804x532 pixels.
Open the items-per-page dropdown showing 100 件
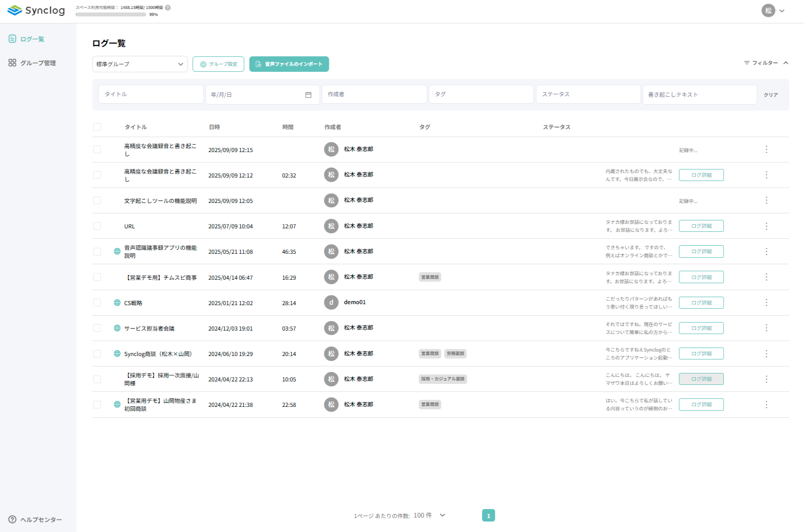(442, 516)
